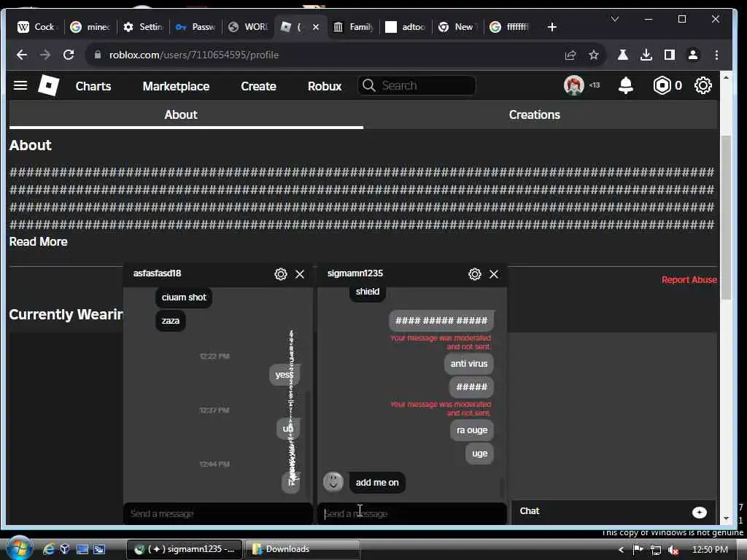Click new chat icon in Chat bar

tap(699, 513)
